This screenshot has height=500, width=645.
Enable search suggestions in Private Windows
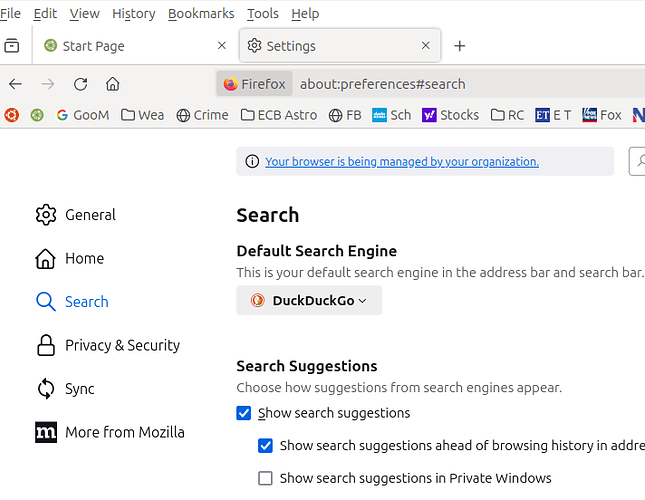[x=265, y=479]
